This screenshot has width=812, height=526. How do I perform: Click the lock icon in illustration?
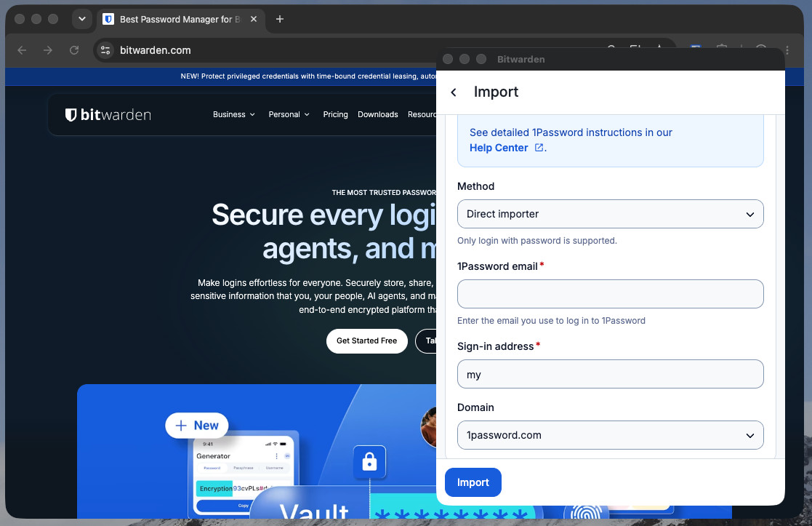(x=369, y=462)
